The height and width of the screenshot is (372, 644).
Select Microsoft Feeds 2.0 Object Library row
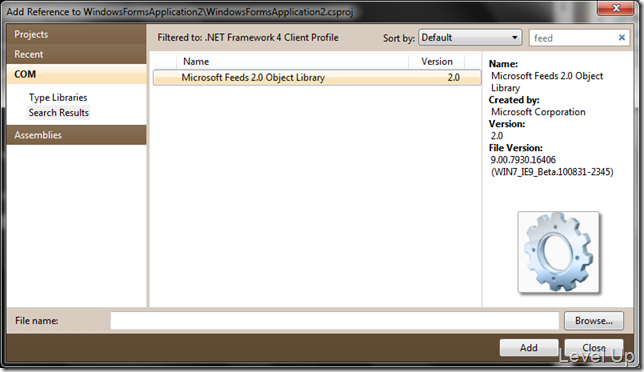click(317, 78)
